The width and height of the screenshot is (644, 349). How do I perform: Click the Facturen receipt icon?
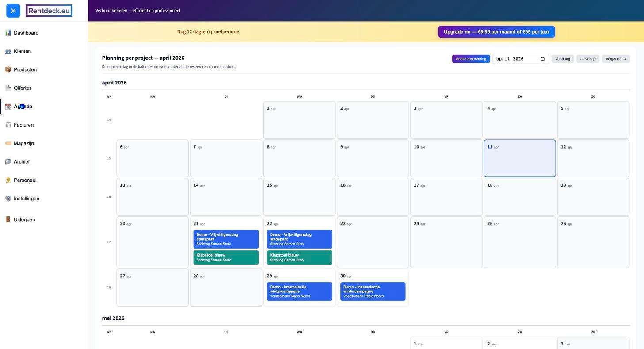click(8, 125)
